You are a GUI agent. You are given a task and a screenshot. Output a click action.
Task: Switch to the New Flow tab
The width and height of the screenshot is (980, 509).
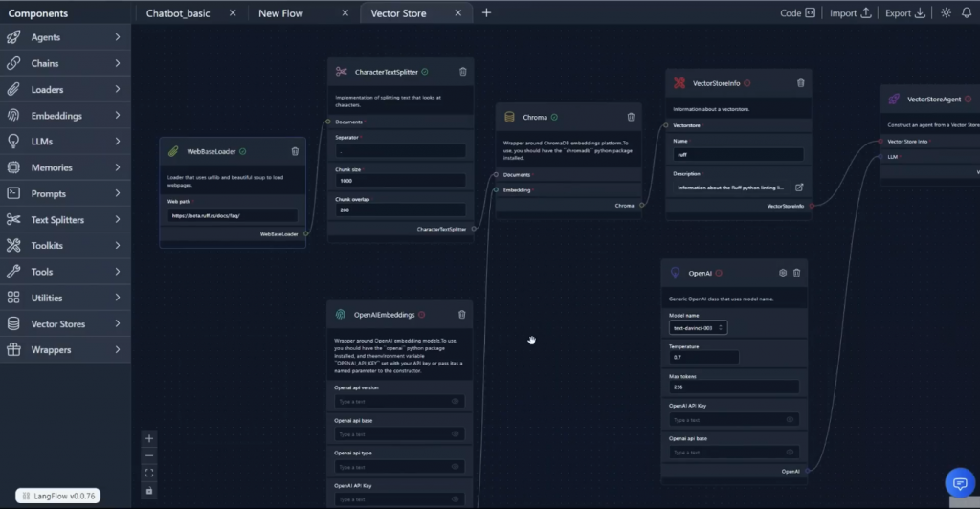(280, 13)
